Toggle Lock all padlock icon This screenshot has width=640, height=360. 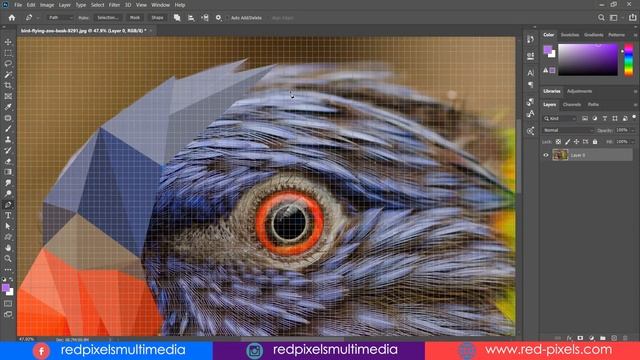595,142
